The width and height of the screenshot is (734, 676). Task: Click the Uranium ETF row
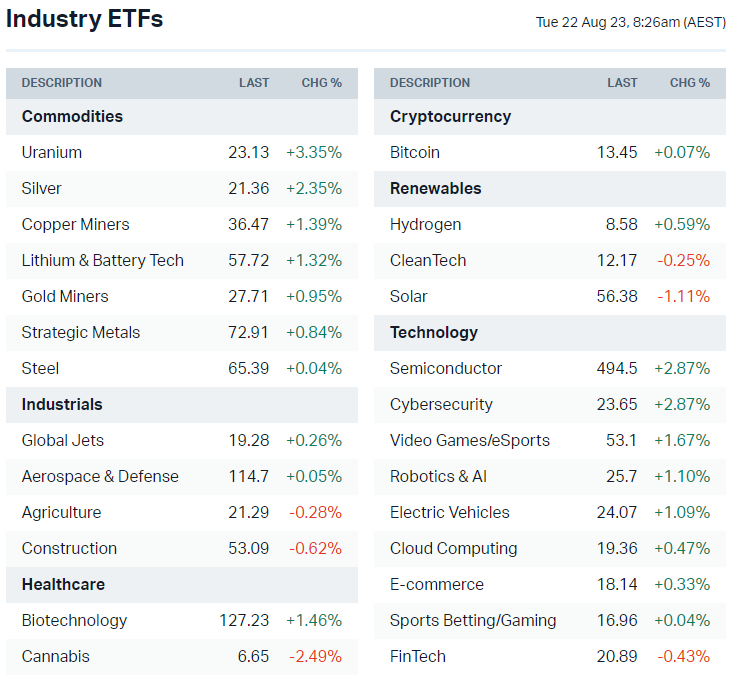click(x=52, y=152)
